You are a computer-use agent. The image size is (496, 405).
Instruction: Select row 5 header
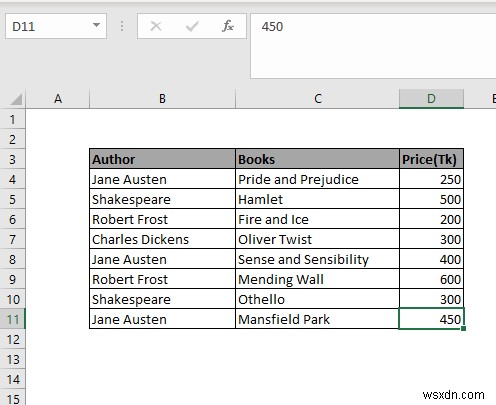click(x=13, y=199)
